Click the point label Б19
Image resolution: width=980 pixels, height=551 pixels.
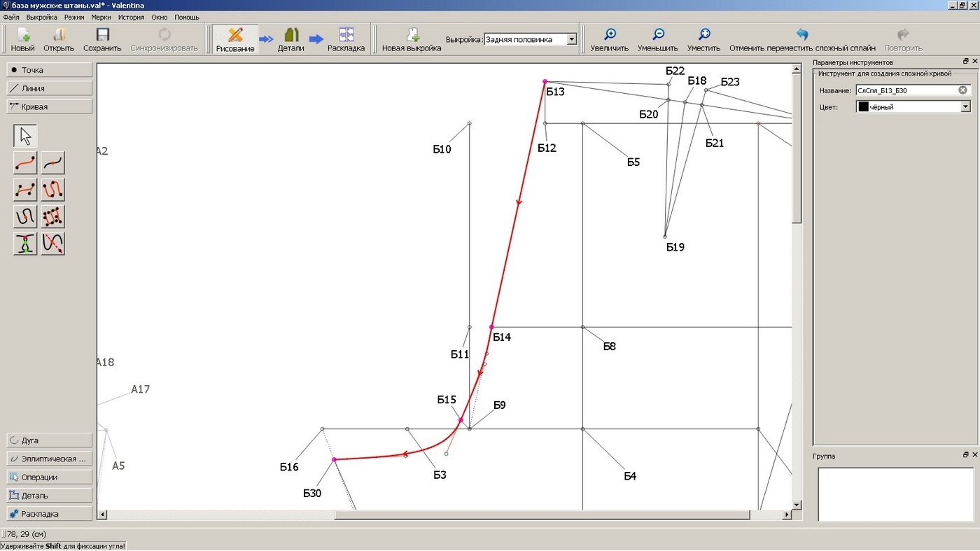click(675, 247)
